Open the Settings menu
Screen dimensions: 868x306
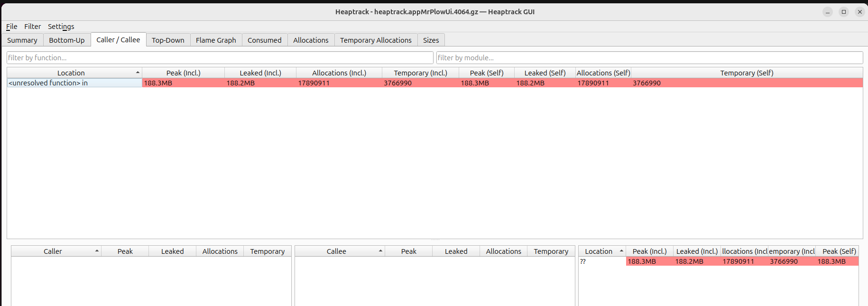(61, 27)
